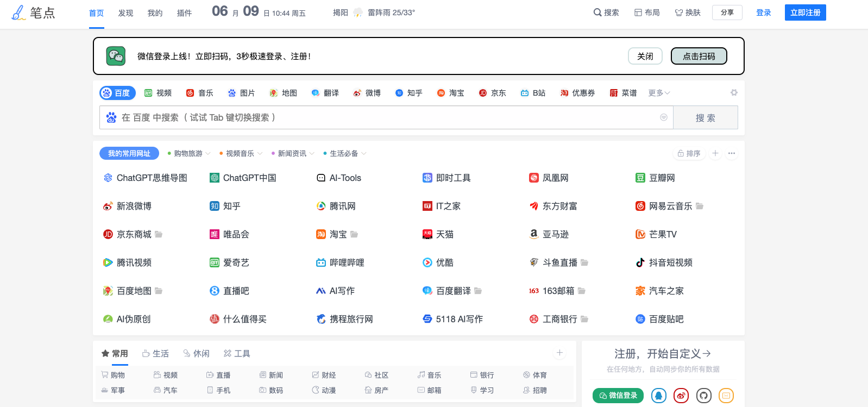This screenshot has width=868, height=407.
Task: Click the green 微信登录 button
Action: (618, 396)
